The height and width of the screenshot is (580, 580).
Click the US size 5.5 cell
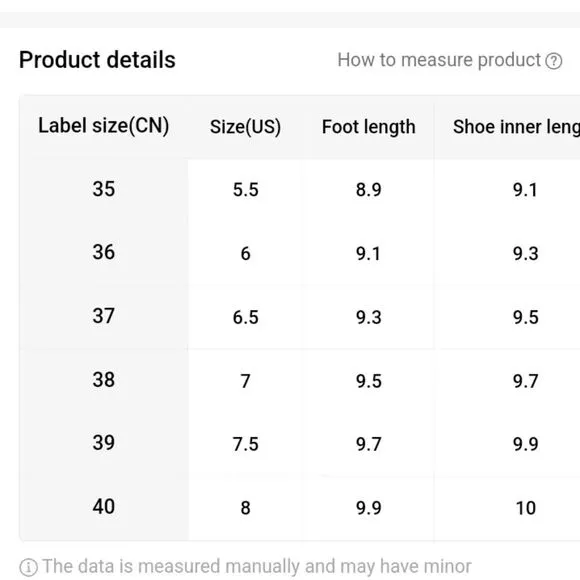pyautogui.click(x=245, y=190)
